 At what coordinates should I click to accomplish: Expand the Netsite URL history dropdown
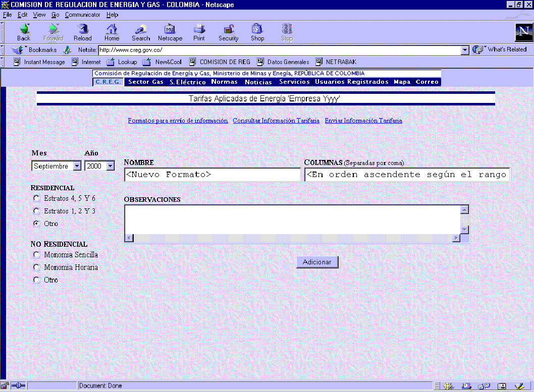[465, 50]
